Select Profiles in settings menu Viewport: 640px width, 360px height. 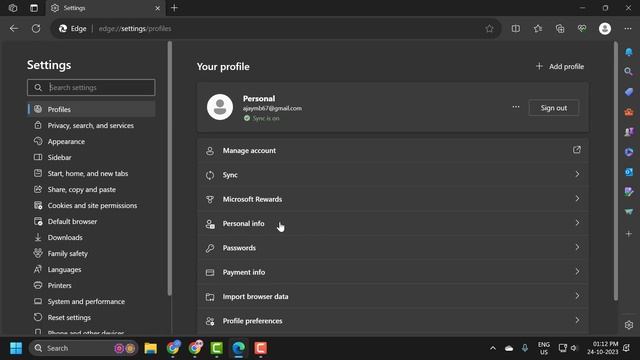(x=91, y=109)
